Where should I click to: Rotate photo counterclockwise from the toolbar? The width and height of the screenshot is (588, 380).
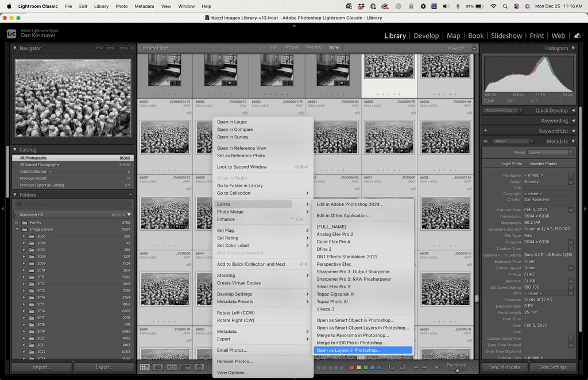pyautogui.click(x=392, y=367)
